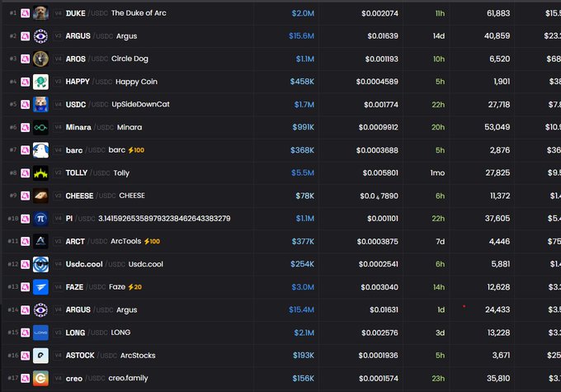Click the ⚡100 boost badge on ArcTools
Screen dimensions: 561x392
(x=152, y=242)
